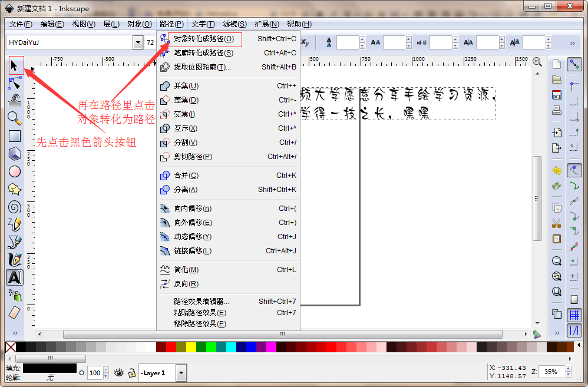Expand the toolbox overflow chevron at bottom-left
Screen dimensions: 588x387
click(x=15, y=333)
